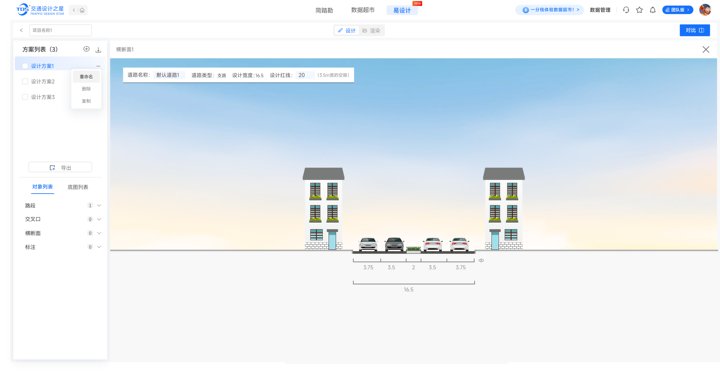Click the promotional banner pill in the top bar
Screen dimensions: 720x376
(x=550, y=10)
